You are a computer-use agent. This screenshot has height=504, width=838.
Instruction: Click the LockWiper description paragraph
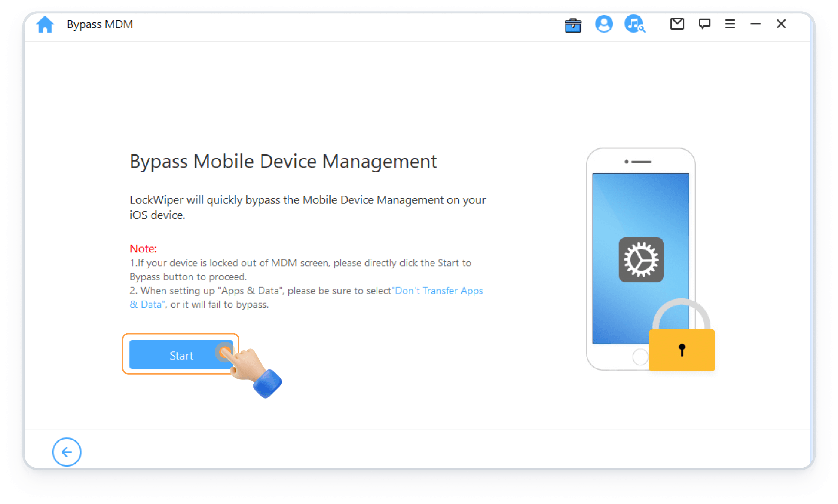[308, 208]
